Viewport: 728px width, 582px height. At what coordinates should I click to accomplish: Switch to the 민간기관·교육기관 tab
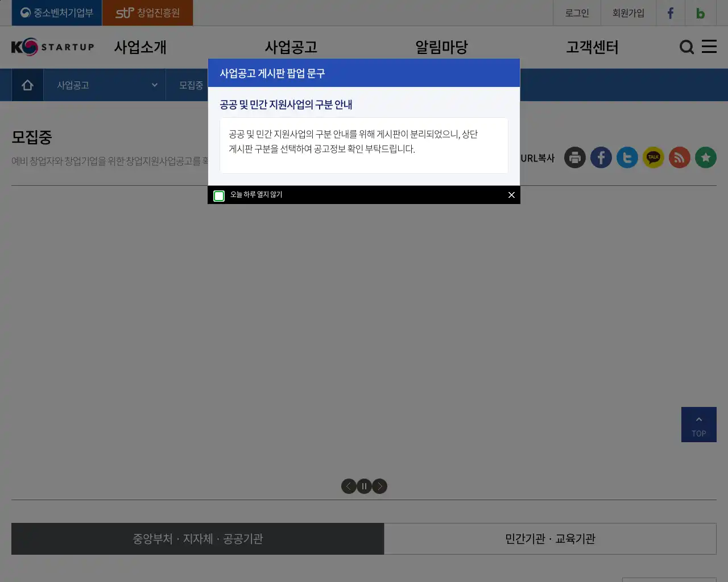tap(550, 539)
